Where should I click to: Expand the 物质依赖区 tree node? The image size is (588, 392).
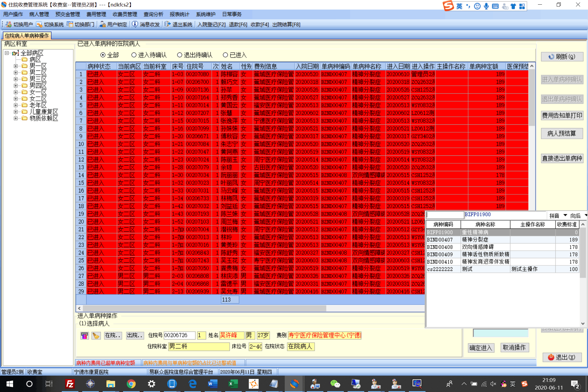coord(16,118)
